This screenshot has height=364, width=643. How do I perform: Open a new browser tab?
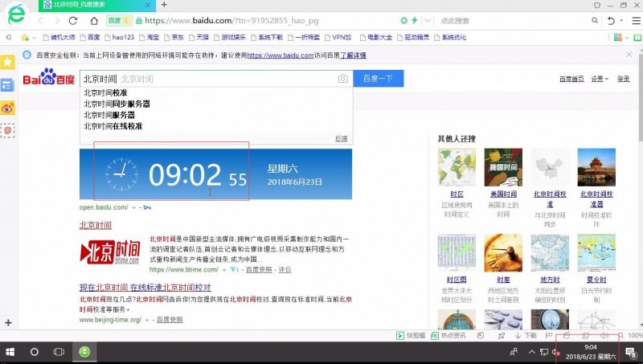164,5
